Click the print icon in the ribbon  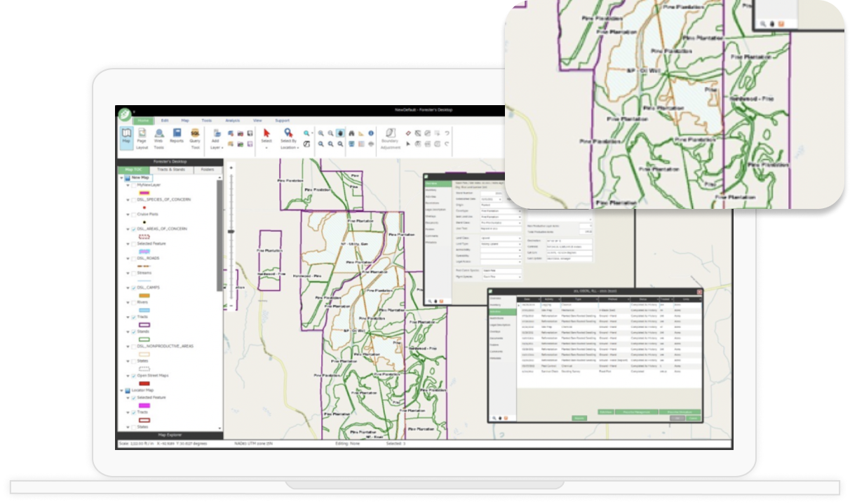coord(371,144)
